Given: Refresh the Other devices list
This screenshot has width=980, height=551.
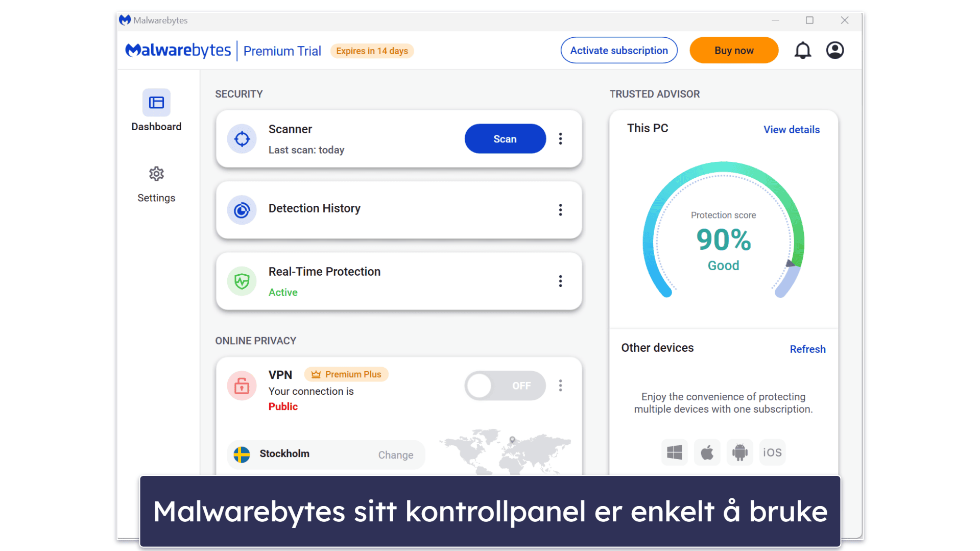Looking at the screenshot, I should coord(807,349).
